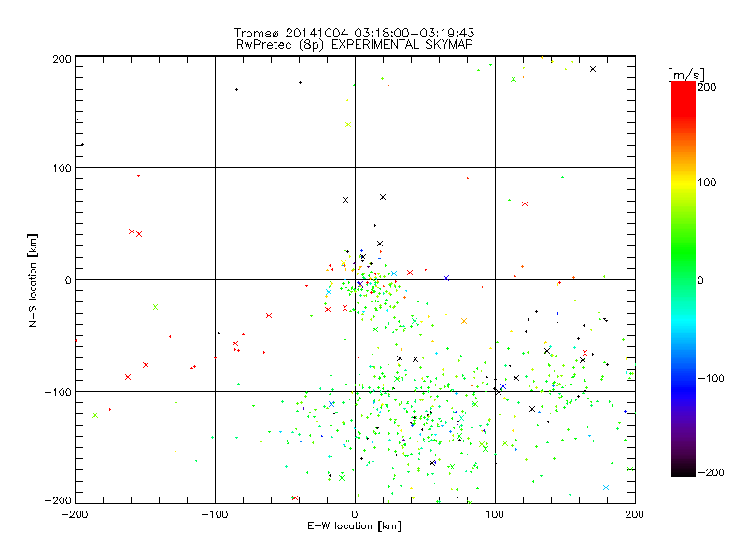Screen dimensions: 747x560
Task: Click the 'E-W location [km]' axis label
Action: [354, 526]
